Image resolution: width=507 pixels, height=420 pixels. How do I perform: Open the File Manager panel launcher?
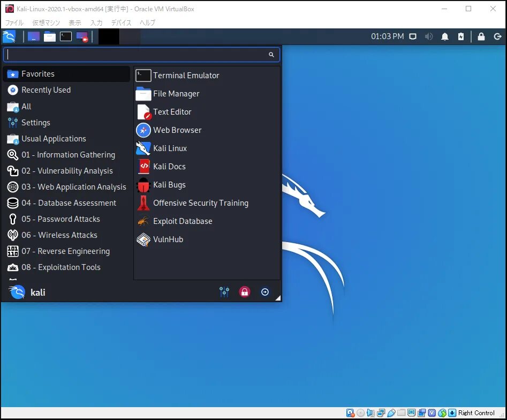49,36
